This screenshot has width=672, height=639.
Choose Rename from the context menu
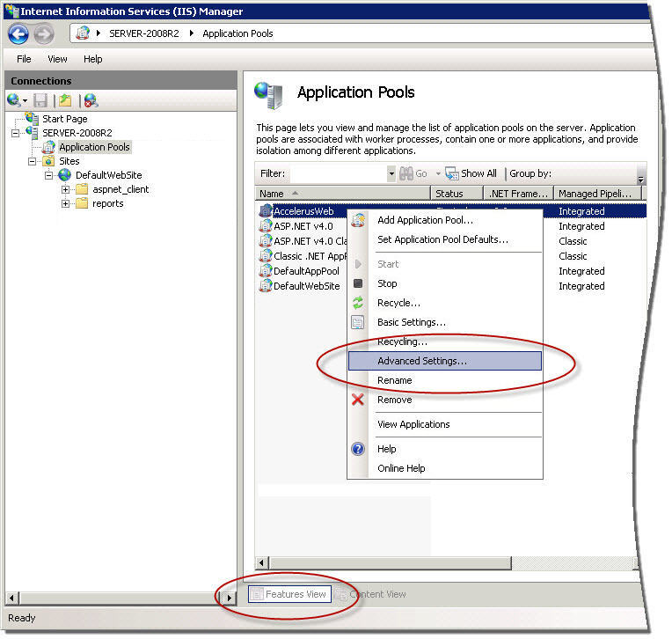pyautogui.click(x=444, y=380)
